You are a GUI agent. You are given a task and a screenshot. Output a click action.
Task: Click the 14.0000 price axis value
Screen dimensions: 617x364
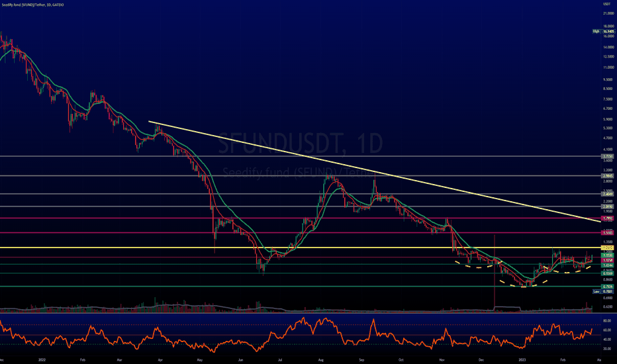coord(608,47)
